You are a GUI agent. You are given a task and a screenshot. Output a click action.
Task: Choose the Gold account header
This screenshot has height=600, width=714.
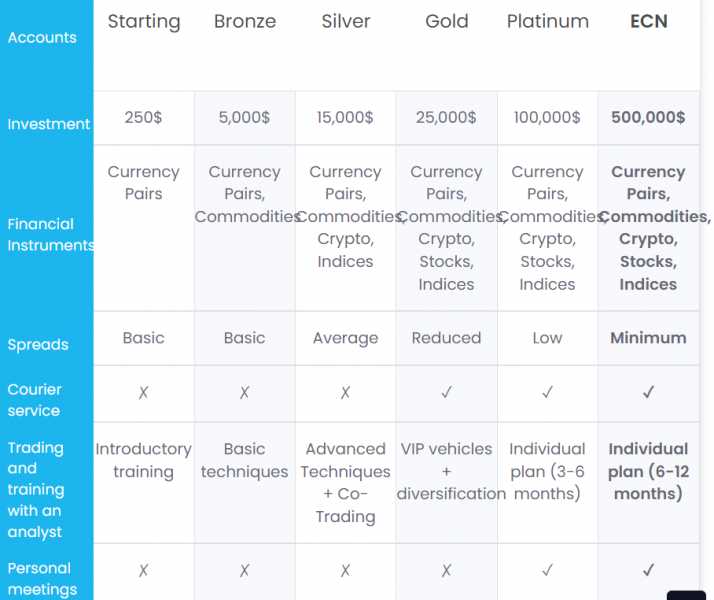tap(446, 22)
